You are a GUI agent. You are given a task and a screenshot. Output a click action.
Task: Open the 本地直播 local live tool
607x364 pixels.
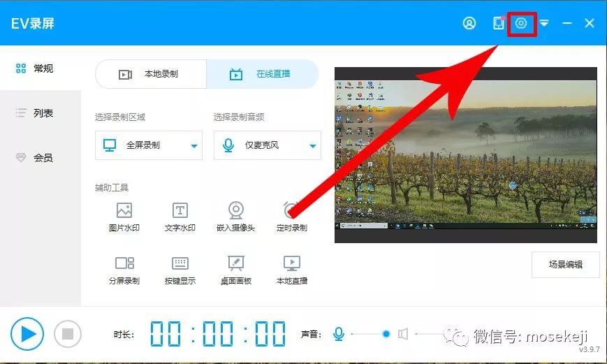[x=291, y=270]
